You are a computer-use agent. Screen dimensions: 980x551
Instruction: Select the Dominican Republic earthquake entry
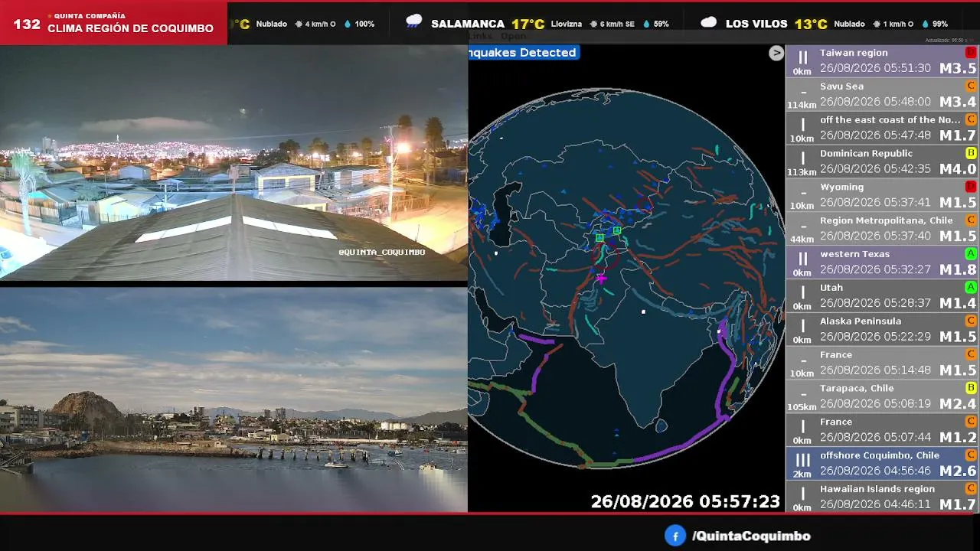point(883,161)
